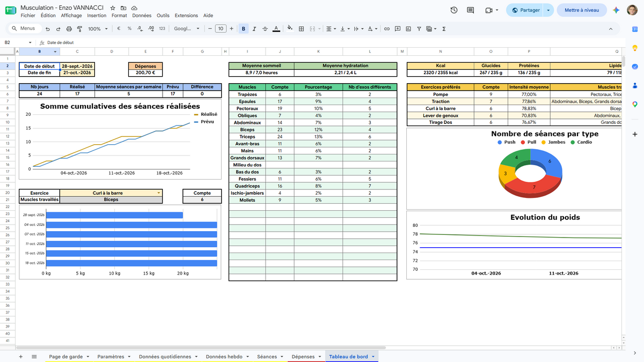Image resolution: width=644 pixels, height=362 pixels.
Task: Open the Données menu
Action: pos(142,16)
